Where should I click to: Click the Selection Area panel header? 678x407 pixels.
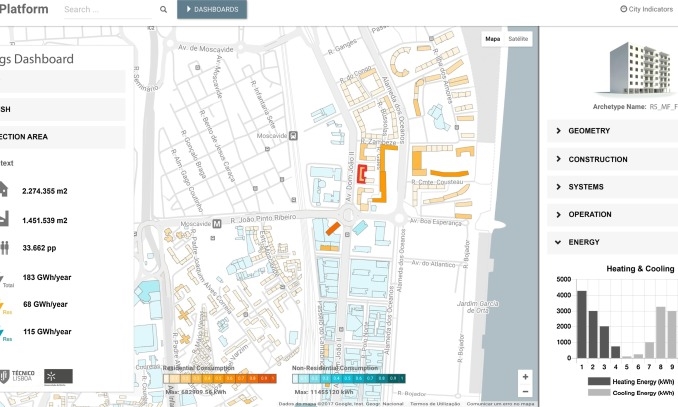pyautogui.click(x=60, y=137)
